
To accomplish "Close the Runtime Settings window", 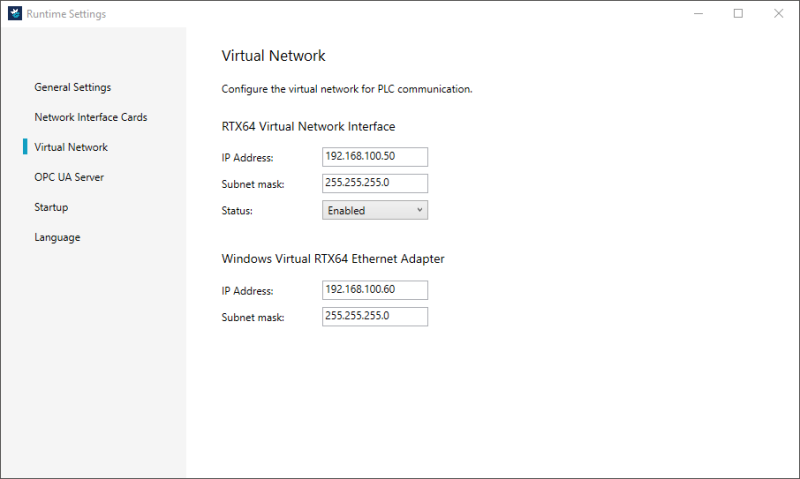I will 778,14.
